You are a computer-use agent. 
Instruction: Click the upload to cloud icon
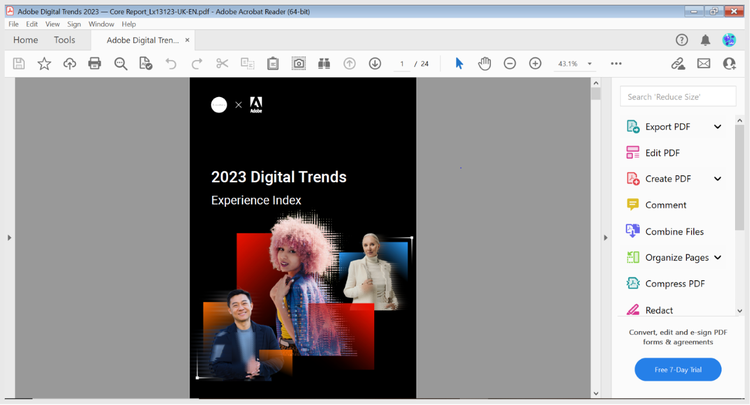click(69, 64)
